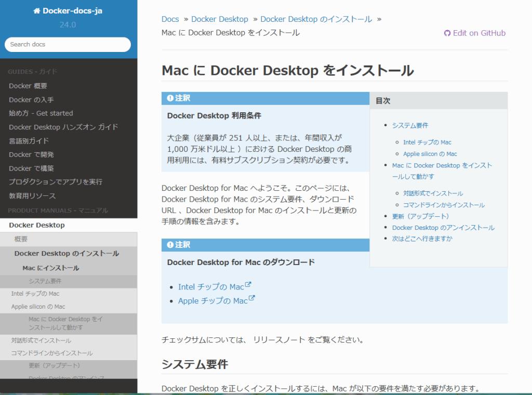Select プロダクションでアプリを実行

(56, 182)
